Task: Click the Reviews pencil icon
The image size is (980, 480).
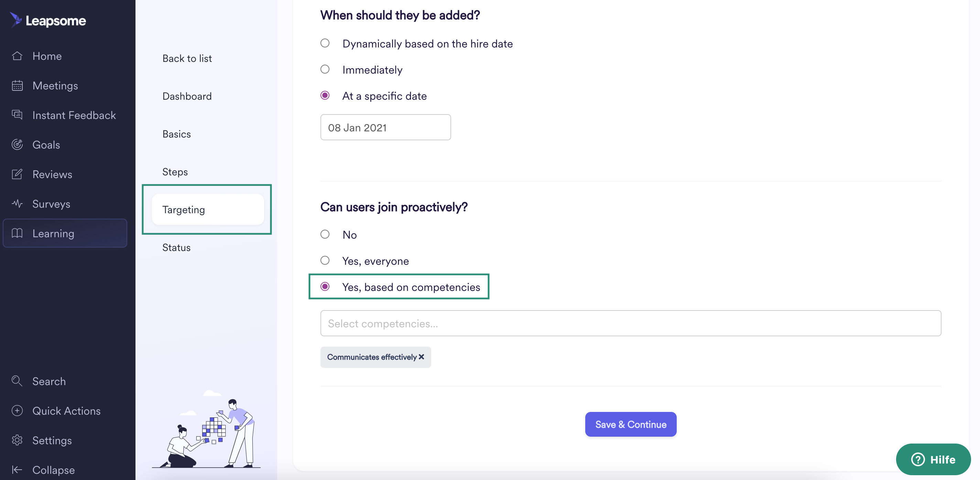Action: (x=17, y=174)
